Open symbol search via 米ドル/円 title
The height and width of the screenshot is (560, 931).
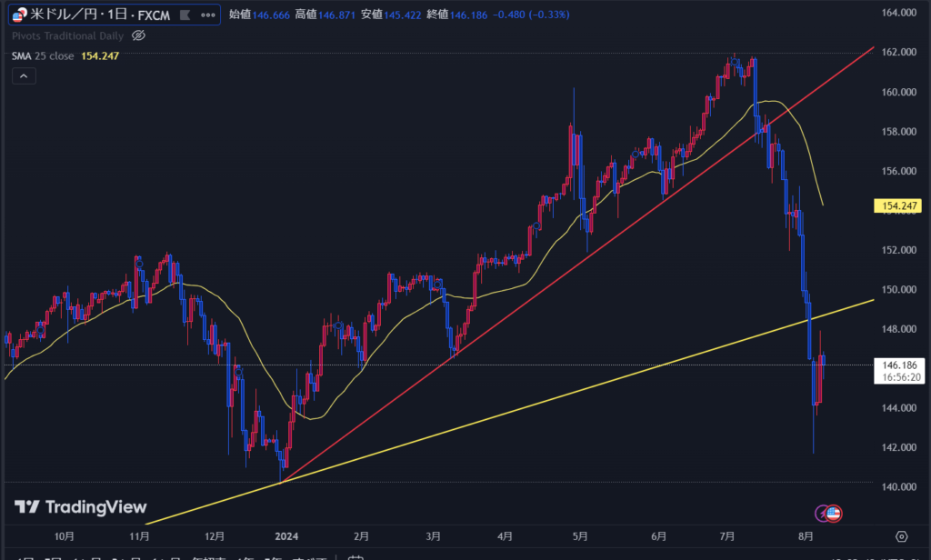tap(67, 15)
